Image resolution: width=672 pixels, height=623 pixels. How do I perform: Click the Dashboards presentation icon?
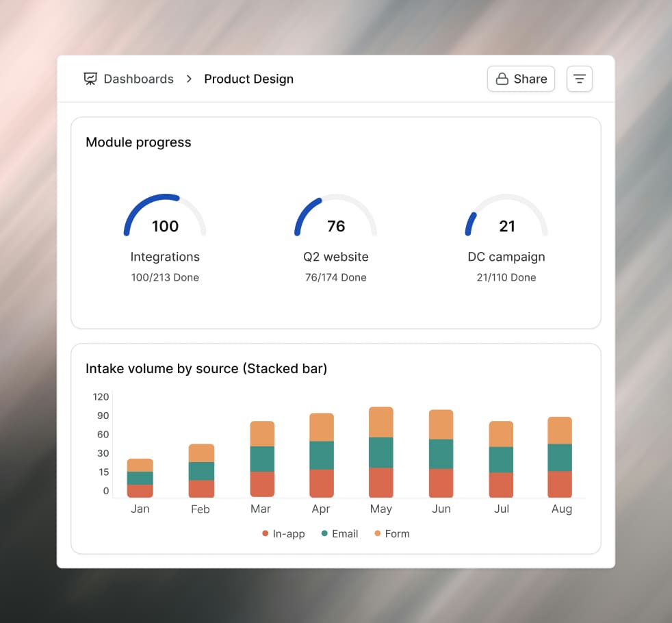(x=90, y=79)
